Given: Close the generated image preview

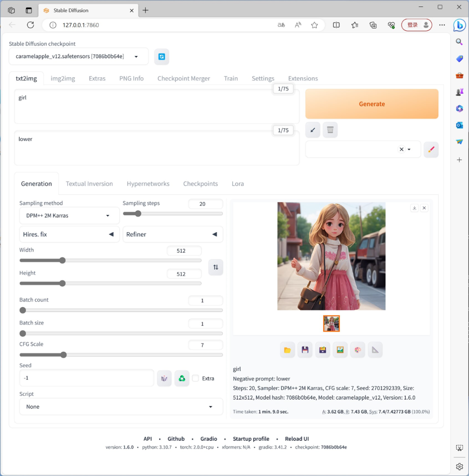Looking at the screenshot, I should click(x=424, y=208).
